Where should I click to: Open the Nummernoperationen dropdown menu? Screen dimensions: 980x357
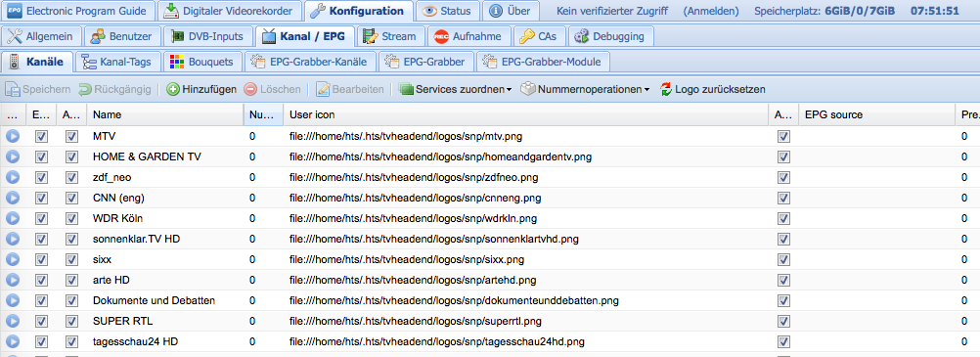pos(586,89)
